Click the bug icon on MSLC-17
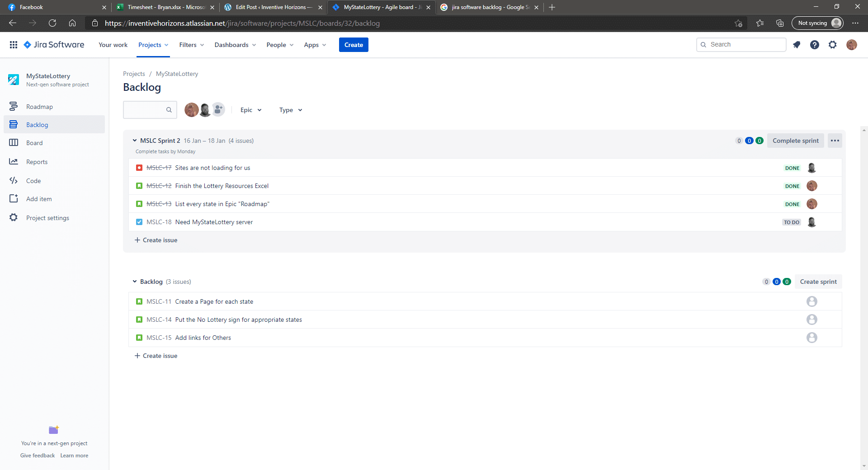The height and width of the screenshot is (470, 868). pyautogui.click(x=139, y=168)
